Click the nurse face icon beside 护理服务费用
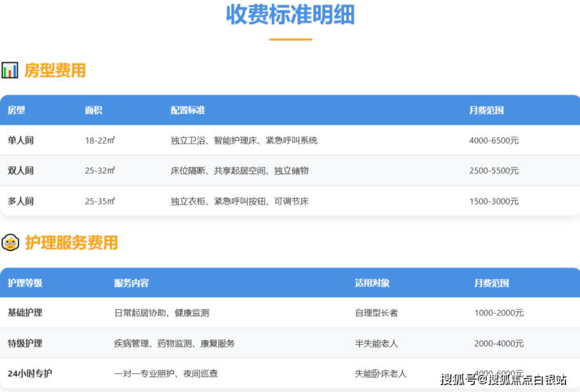This screenshot has height=392, width=580. 10,243
